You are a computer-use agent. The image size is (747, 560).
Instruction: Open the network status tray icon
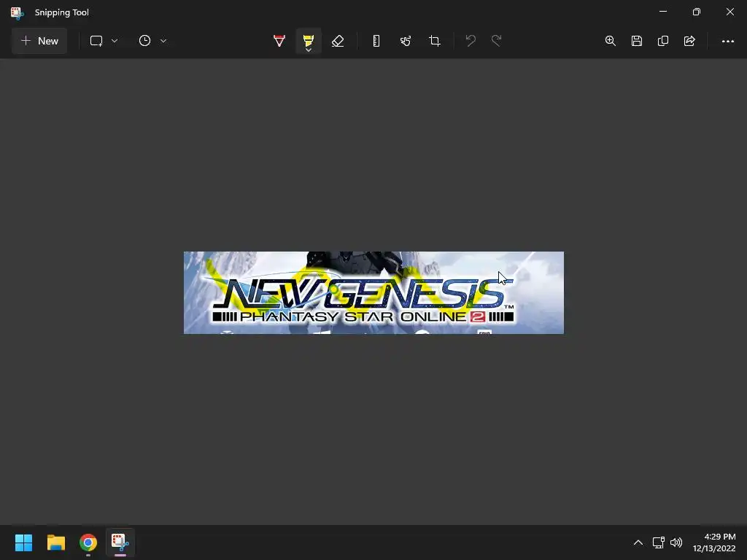659,542
